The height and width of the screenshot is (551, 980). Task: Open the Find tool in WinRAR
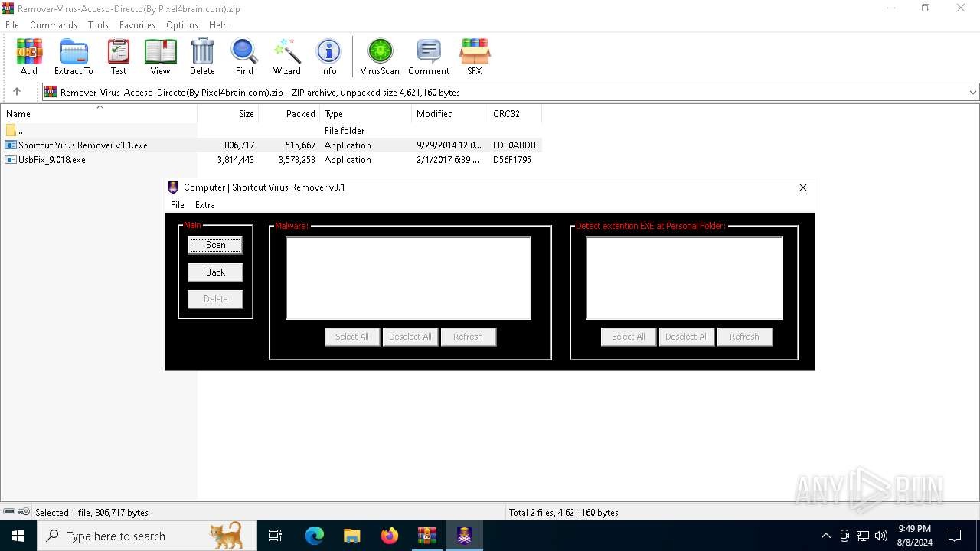tap(244, 57)
